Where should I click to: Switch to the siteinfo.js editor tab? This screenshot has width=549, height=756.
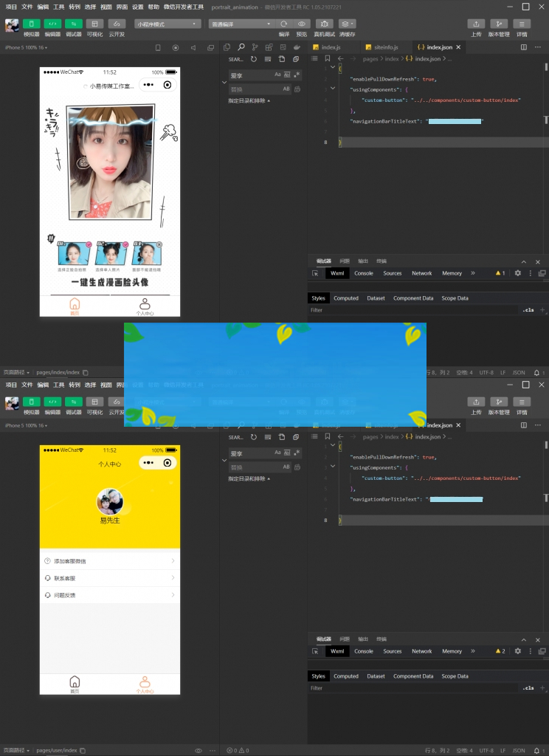tap(384, 47)
